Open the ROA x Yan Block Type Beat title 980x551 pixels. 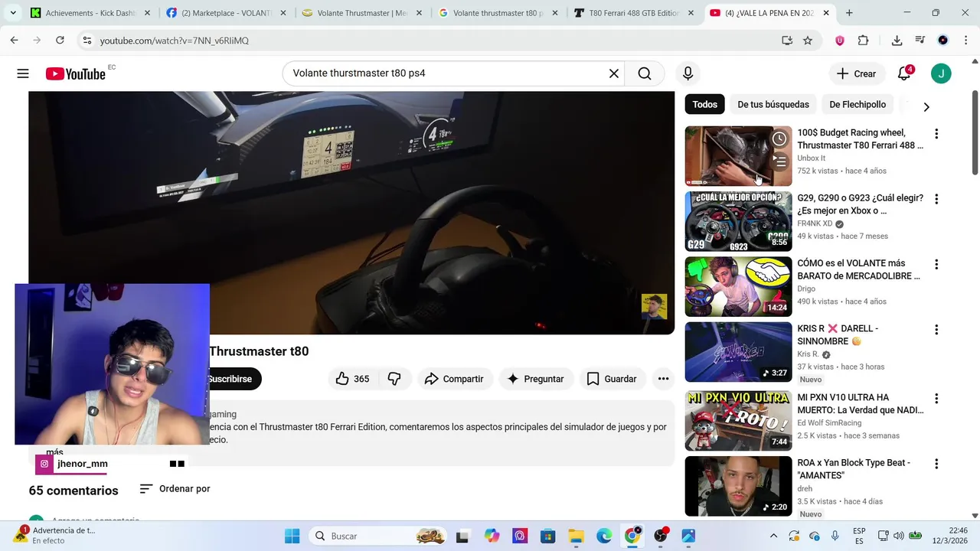(854, 469)
